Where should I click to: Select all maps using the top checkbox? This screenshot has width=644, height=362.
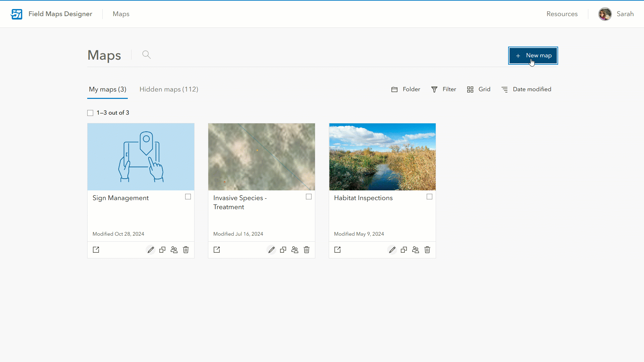click(90, 113)
